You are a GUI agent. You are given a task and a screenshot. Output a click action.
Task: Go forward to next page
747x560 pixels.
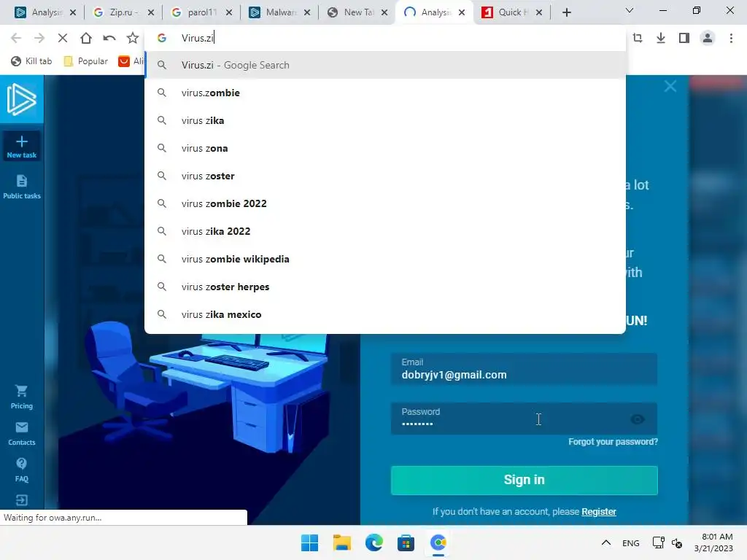point(39,38)
